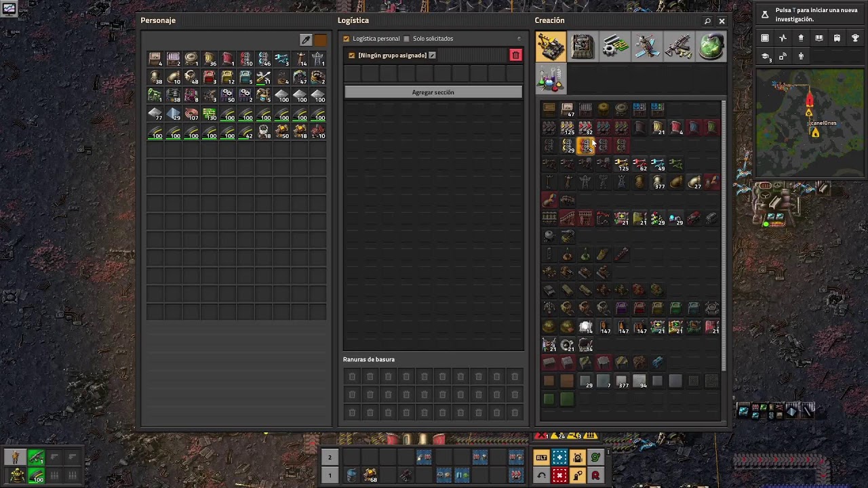Click first trash slot under Ranuras de basura
Image resolution: width=868 pixels, height=488 pixels.
click(352, 376)
